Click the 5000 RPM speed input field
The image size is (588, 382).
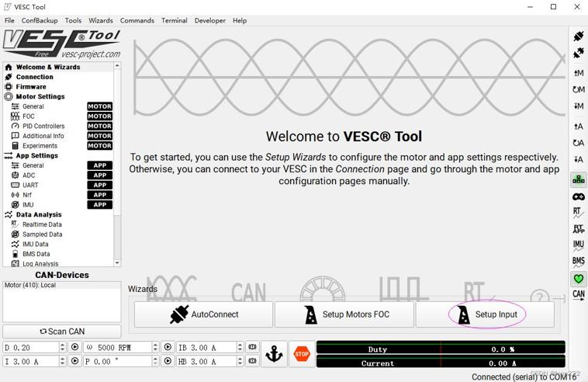pos(122,348)
